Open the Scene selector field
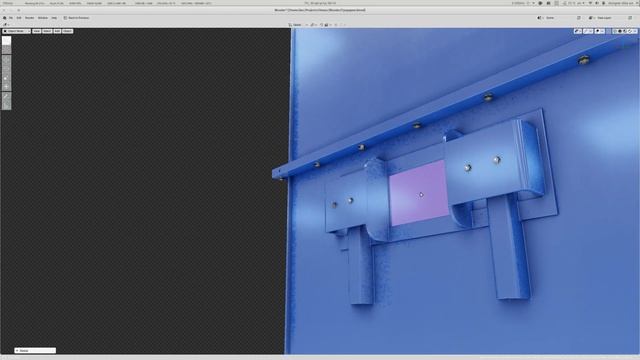The height and width of the screenshot is (360, 640). (x=559, y=18)
